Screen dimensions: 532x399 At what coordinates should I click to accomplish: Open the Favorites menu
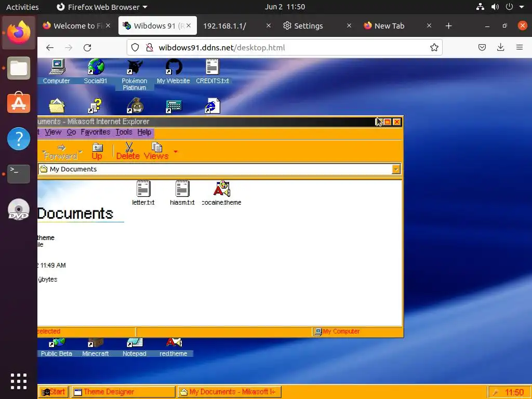[x=96, y=132]
